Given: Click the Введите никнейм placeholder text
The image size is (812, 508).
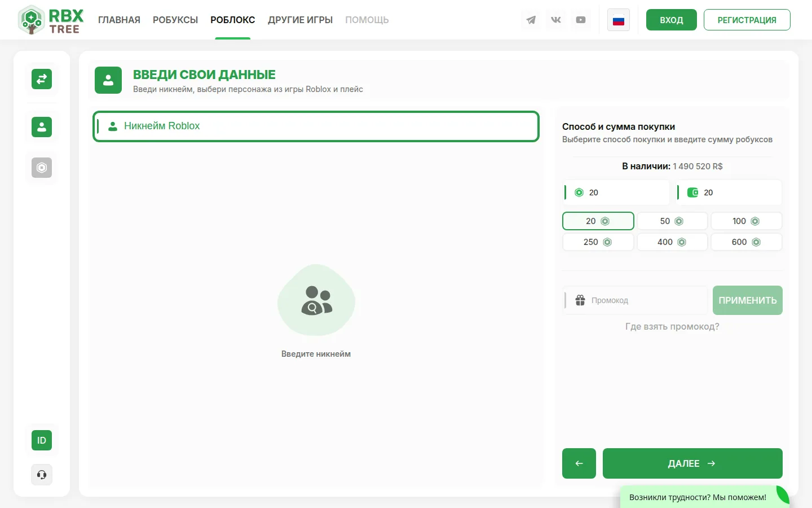Looking at the screenshot, I should (x=316, y=354).
